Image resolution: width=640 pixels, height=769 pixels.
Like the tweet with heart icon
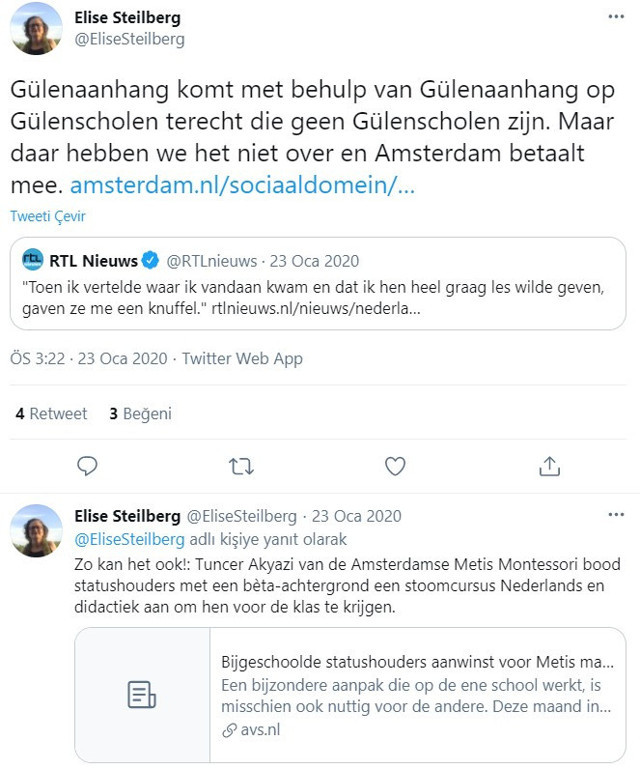point(395,466)
